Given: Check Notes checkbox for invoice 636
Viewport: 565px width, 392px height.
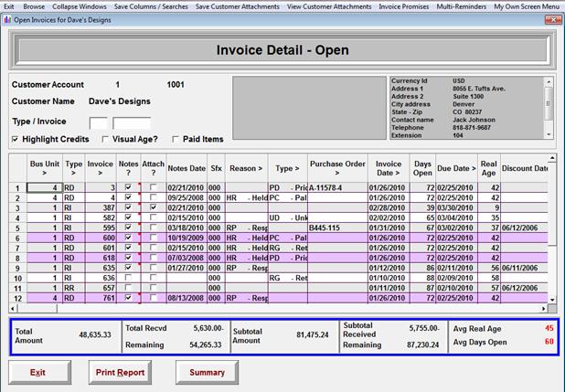Looking at the screenshot, I should coord(128,278).
